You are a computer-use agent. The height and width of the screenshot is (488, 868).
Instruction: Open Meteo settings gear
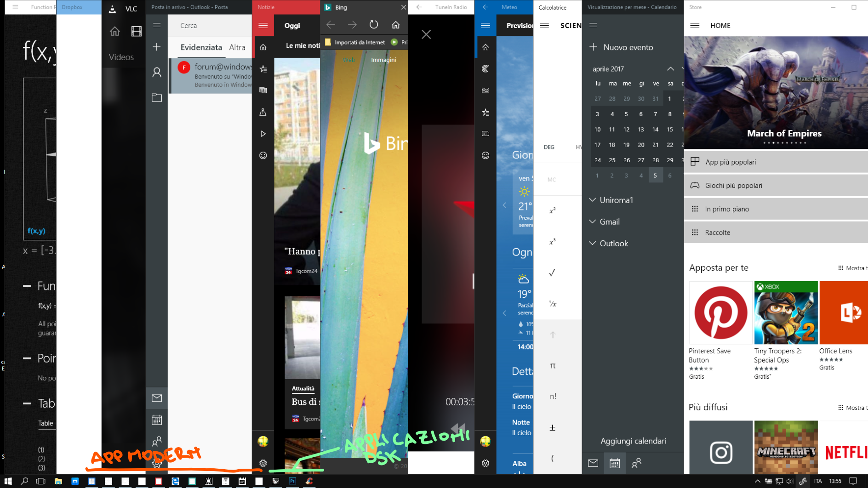click(x=485, y=463)
